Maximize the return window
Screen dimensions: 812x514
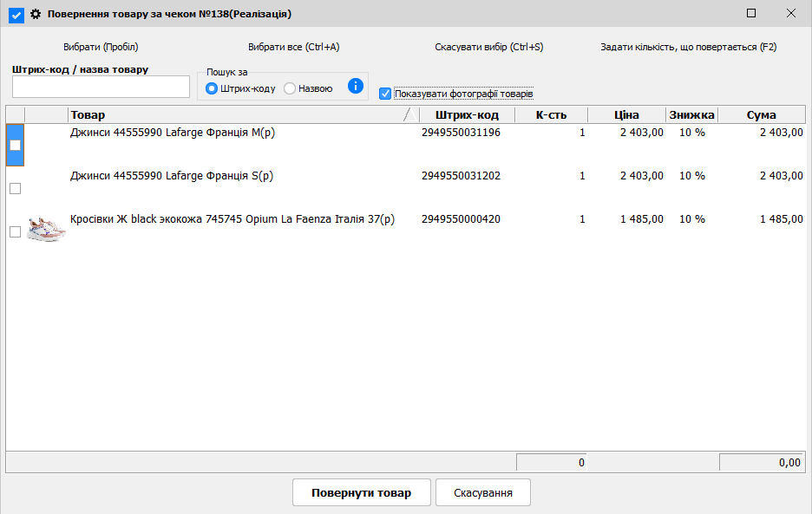(751, 13)
